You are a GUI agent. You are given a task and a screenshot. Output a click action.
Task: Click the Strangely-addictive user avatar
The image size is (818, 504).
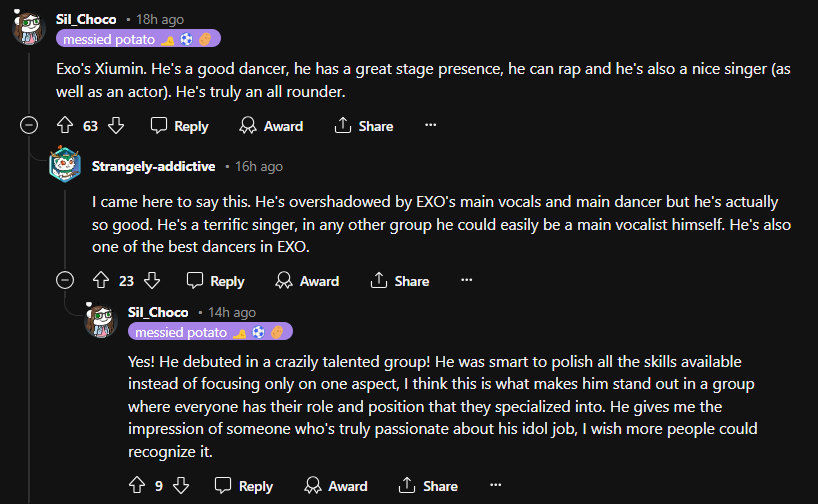tap(65, 166)
